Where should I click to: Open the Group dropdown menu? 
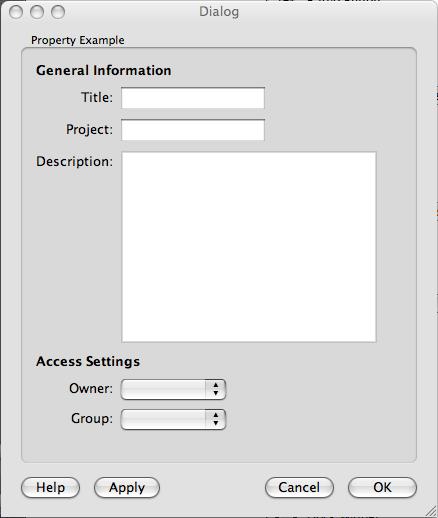(173, 419)
